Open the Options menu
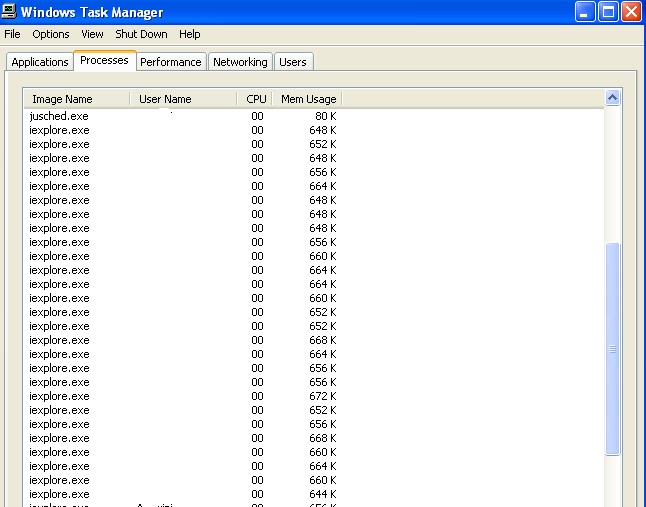This screenshot has height=507, width=646. click(51, 34)
